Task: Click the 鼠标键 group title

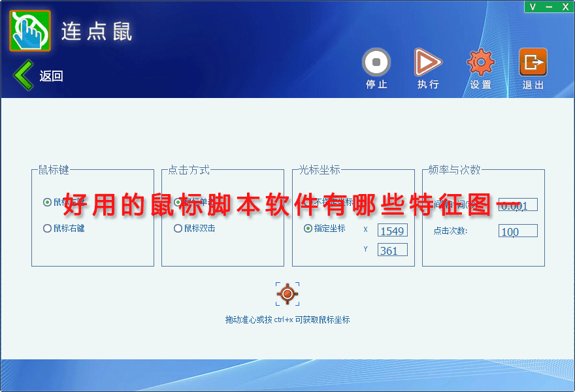Action: (x=54, y=170)
